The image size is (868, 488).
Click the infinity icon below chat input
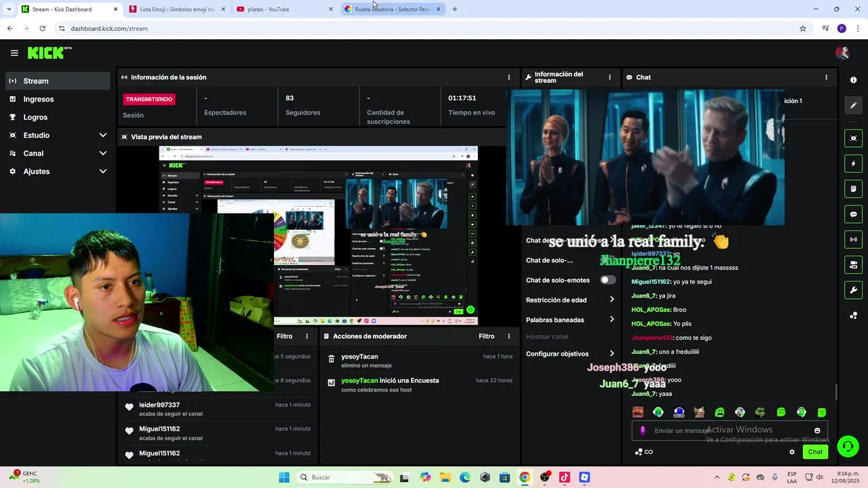click(648, 452)
